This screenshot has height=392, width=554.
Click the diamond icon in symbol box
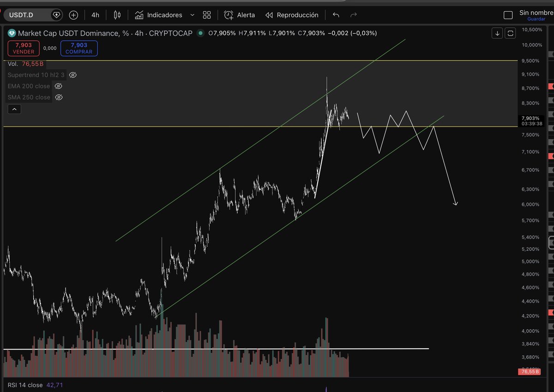[56, 15]
